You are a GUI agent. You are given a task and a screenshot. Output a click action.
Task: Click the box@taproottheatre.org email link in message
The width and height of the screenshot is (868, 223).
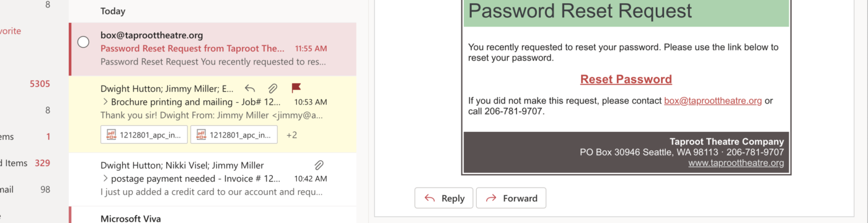(x=713, y=100)
